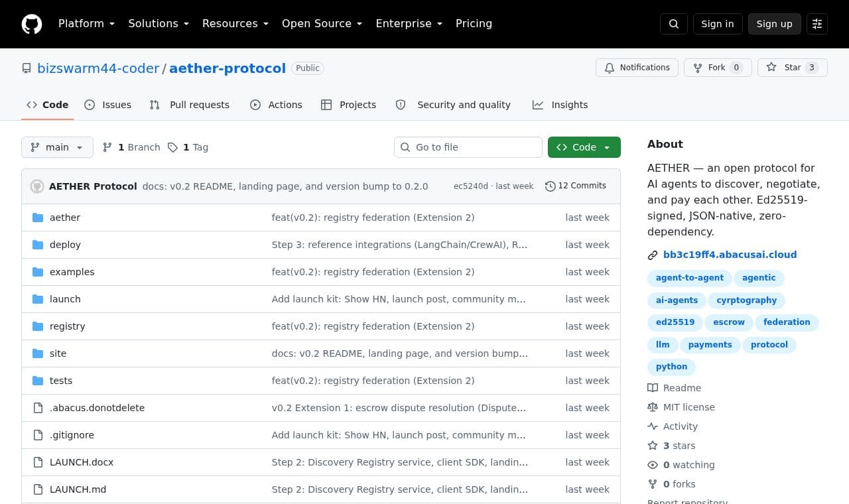Fork the repository using the Fork button
Viewport: 849px width, 504px height.
[x=717, y=68]
